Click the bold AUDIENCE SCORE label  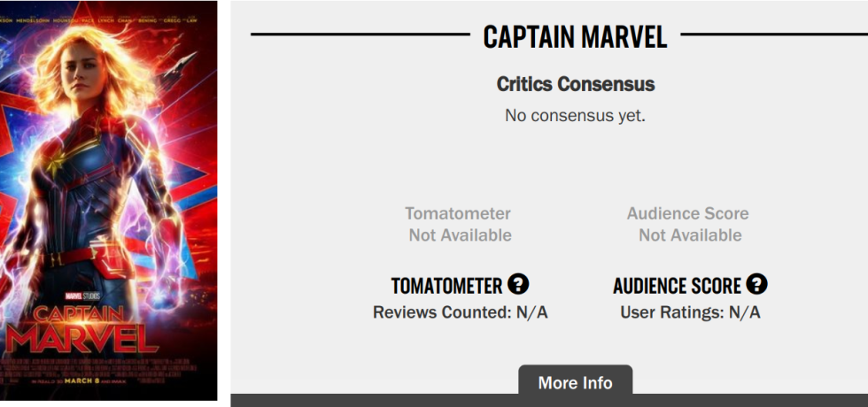(677, 286)
